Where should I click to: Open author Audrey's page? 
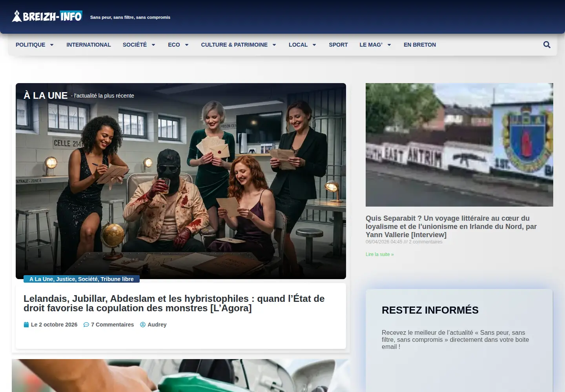157,325
